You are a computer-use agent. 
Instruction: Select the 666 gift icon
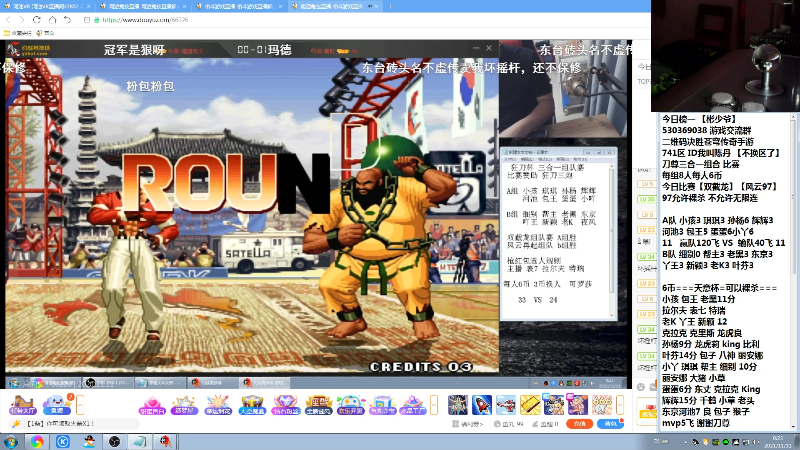coord(602,405)
